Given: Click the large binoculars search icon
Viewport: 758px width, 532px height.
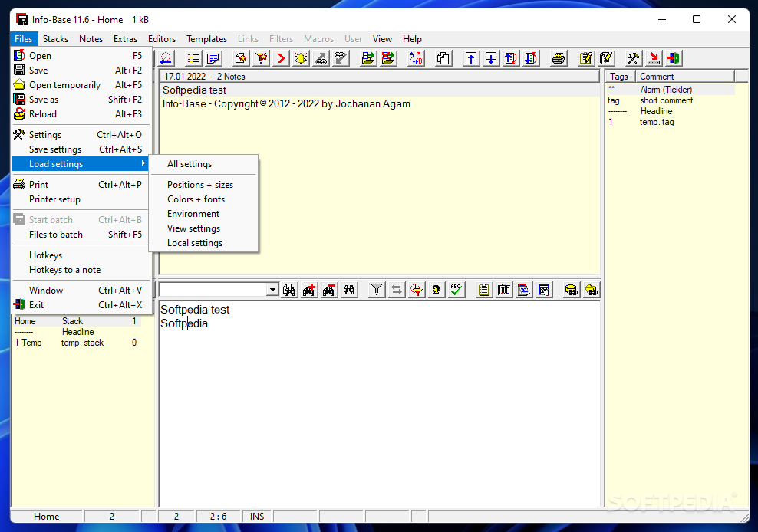Looking at the screenshot, I should pos(289,290).
